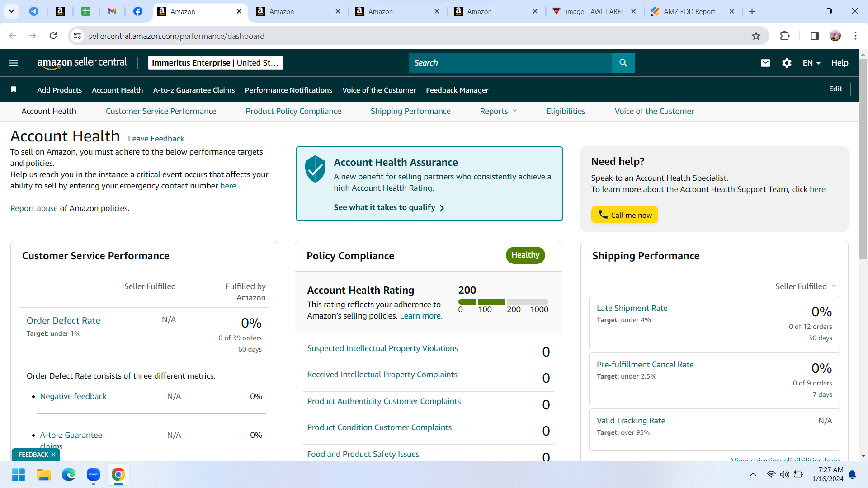Screen dimensions: 868x488
Task: Click the page vertical scrollbar thumb
Action: tap(863, 159)
